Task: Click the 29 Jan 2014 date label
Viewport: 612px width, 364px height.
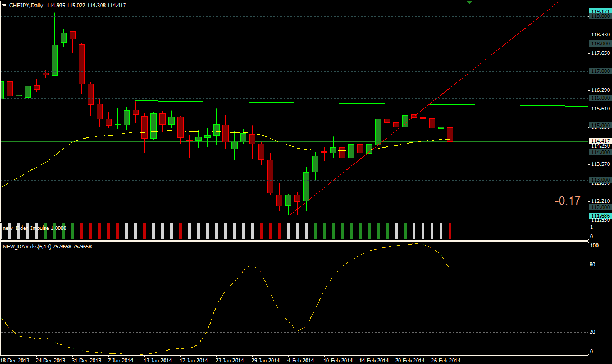Action: tap(266, 360)
